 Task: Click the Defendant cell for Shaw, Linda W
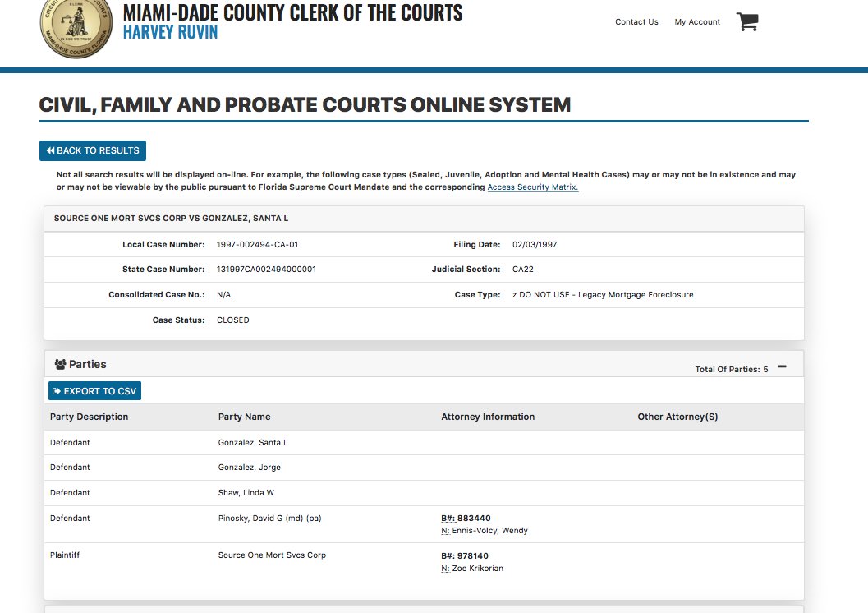70,493
